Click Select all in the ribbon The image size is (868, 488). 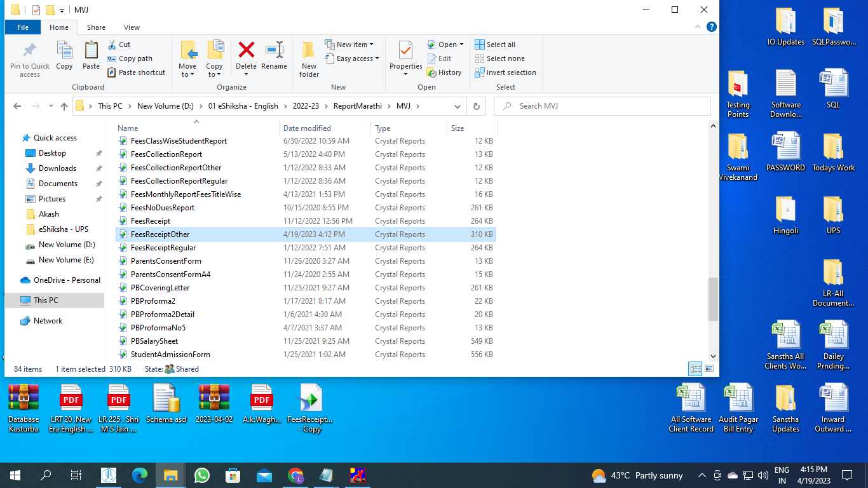pos(495,44)
